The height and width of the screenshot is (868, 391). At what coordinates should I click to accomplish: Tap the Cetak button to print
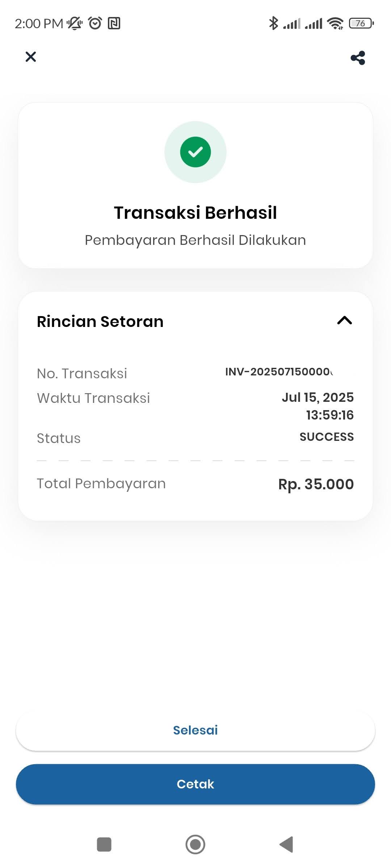195,784
